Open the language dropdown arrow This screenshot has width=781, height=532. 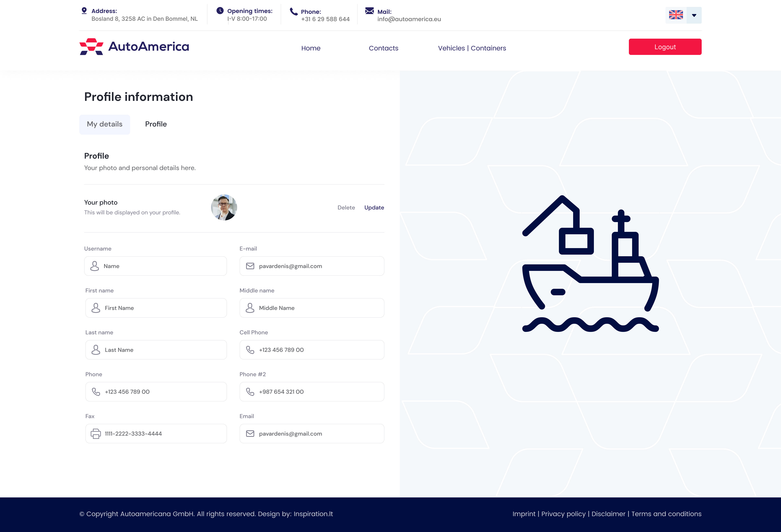click(x=694, y=15)
